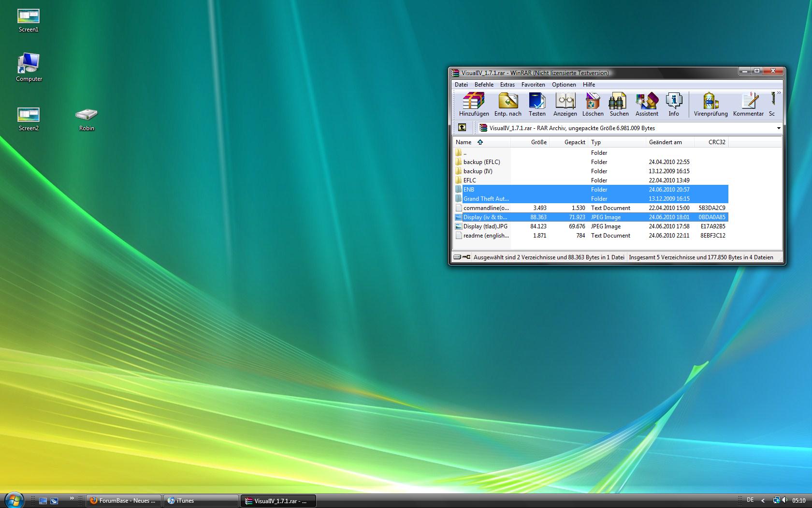Select the backup (EFLC) folder
The width and height of the screenshot is (812, 508).
click(591, 162)
